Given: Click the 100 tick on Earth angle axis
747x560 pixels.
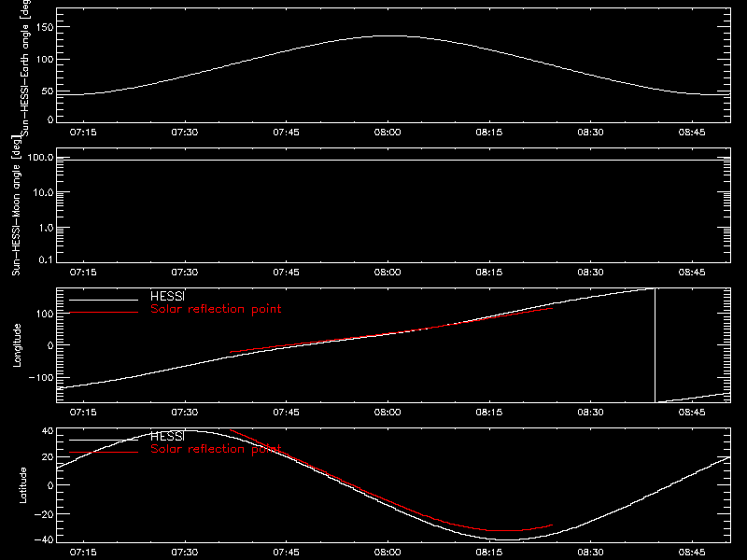Looking at the screenshot, I should tap(45, 60).
